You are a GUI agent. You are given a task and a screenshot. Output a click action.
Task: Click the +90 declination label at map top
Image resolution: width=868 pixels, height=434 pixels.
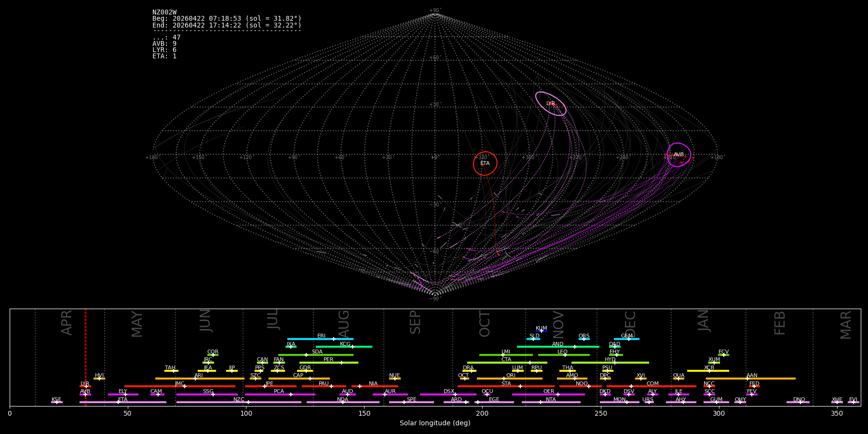click(435, 11)
